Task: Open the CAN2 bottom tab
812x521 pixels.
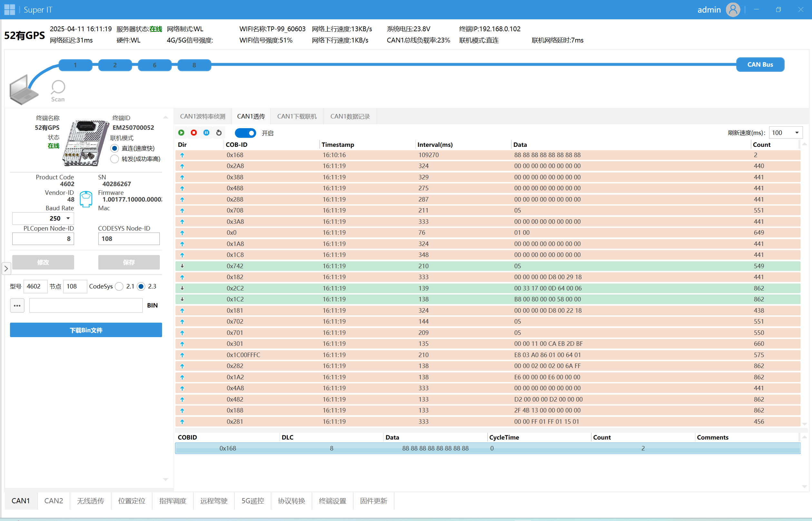Action: 53,501
